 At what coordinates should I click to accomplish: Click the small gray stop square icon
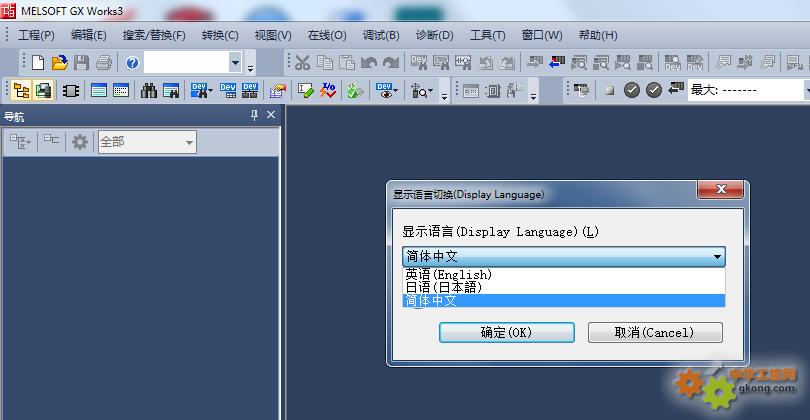(610, 90)
